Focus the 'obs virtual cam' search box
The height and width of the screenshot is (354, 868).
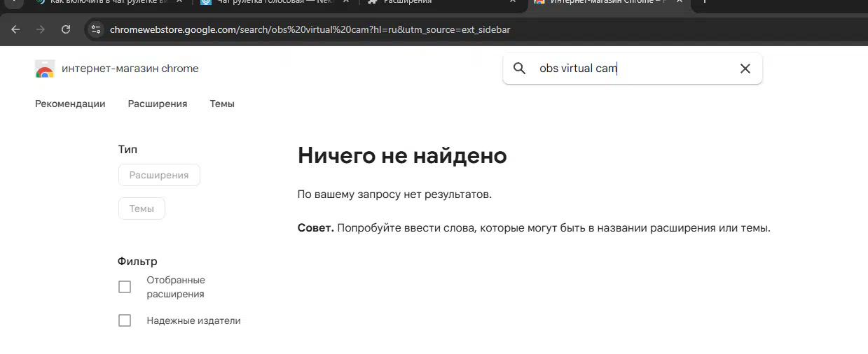point(632,69)
